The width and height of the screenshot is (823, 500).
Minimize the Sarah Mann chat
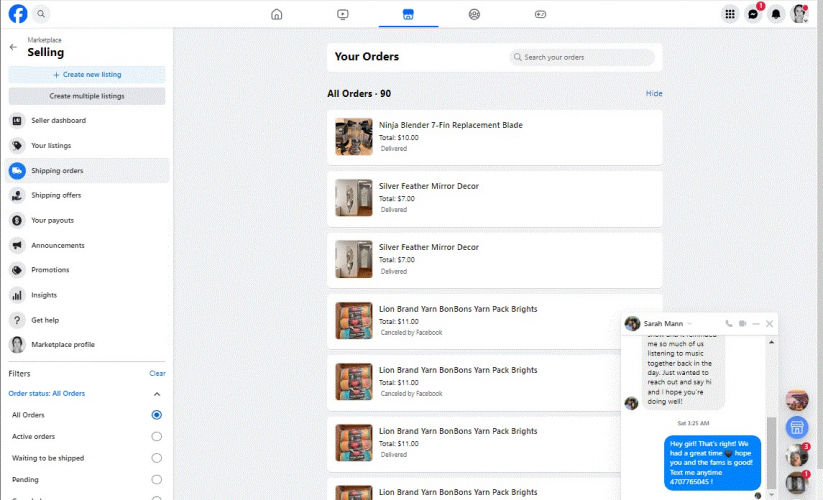(756, 324)
